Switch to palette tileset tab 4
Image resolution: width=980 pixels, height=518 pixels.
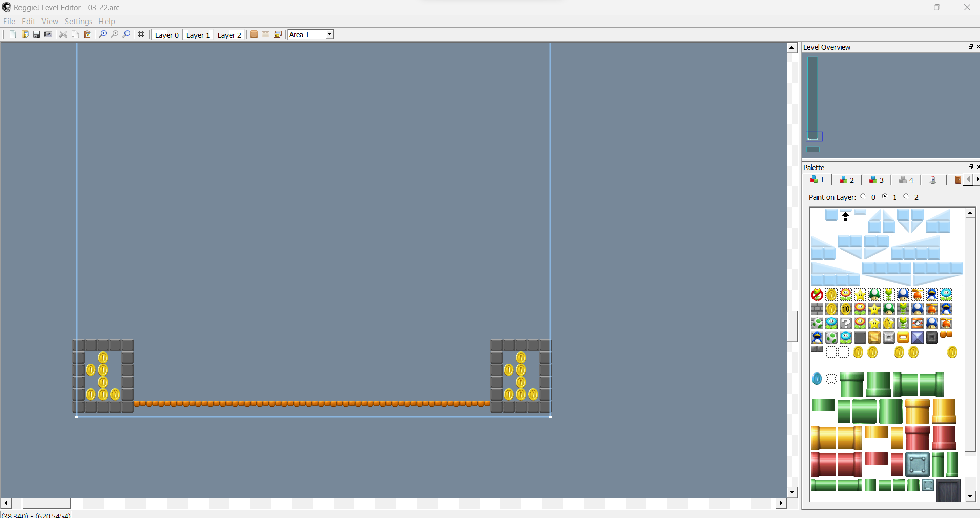pos(906,180)
